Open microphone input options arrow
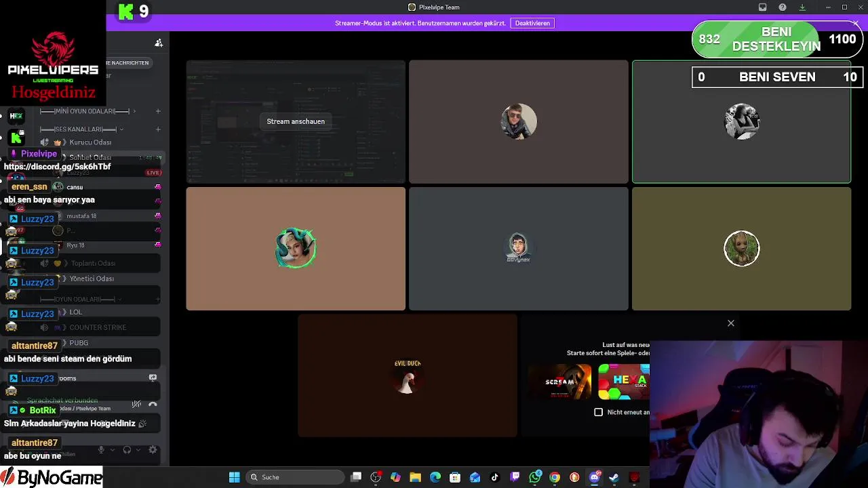The image size is (868, 488). (x=112, y=449)
